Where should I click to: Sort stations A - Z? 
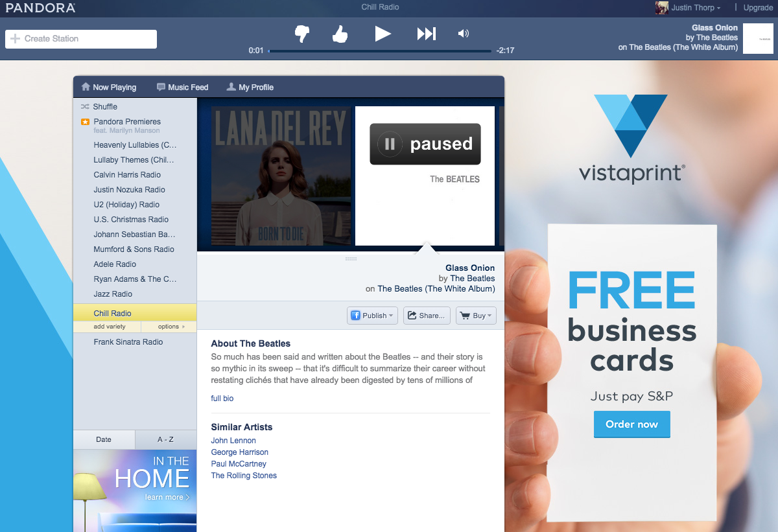point(166,439)
